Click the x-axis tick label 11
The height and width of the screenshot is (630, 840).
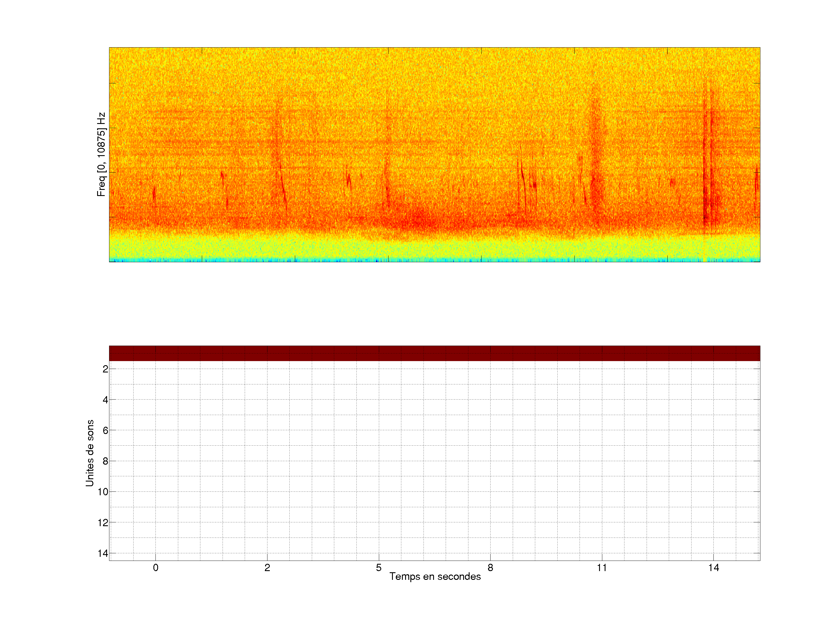pyautogui.click(x=602, y=568)
